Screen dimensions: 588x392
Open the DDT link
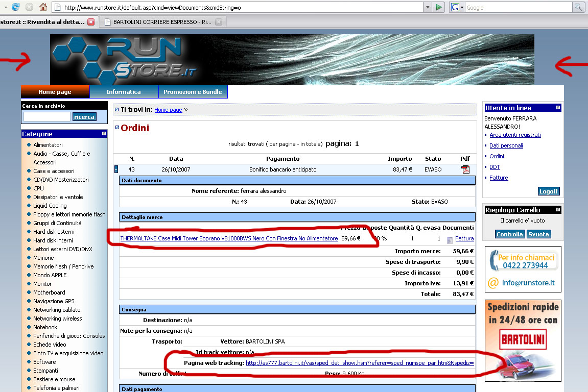coord(494,167)
